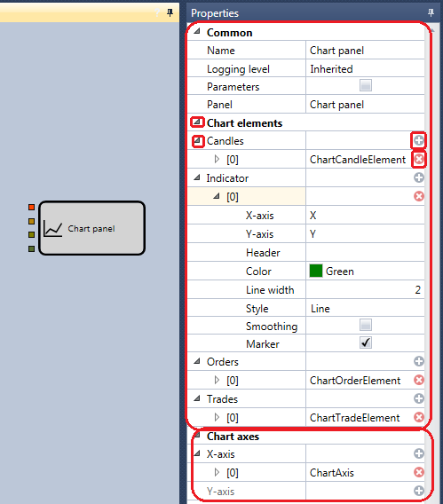Select the ChartTradeElement value text
Screen dimensions: 443x504
tap(354, 418)
